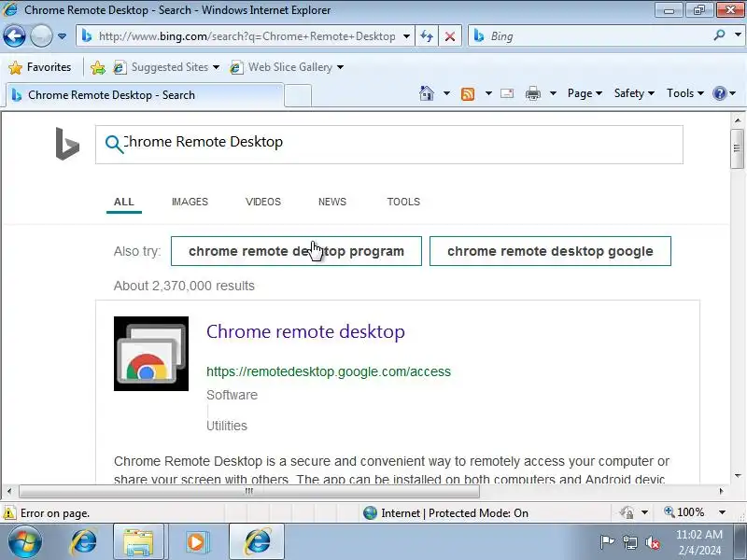Try 'chrome remote desktop google' suggestion

(550, 251)
